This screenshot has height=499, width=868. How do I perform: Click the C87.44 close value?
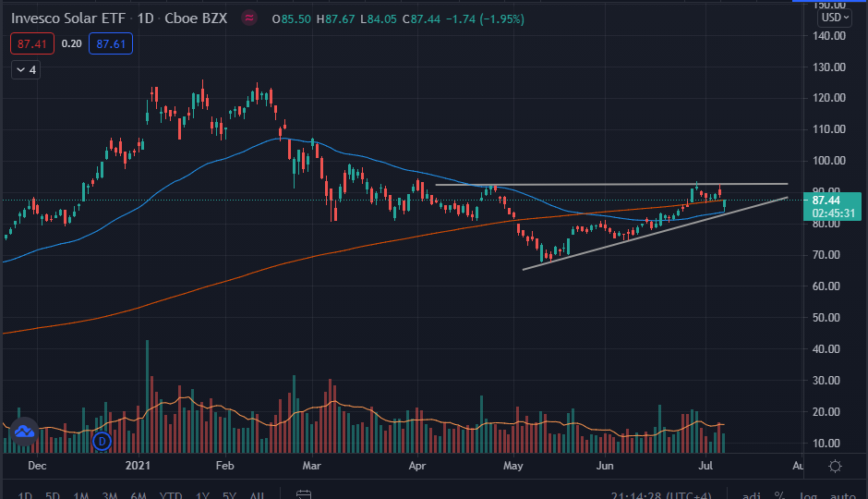421,18
